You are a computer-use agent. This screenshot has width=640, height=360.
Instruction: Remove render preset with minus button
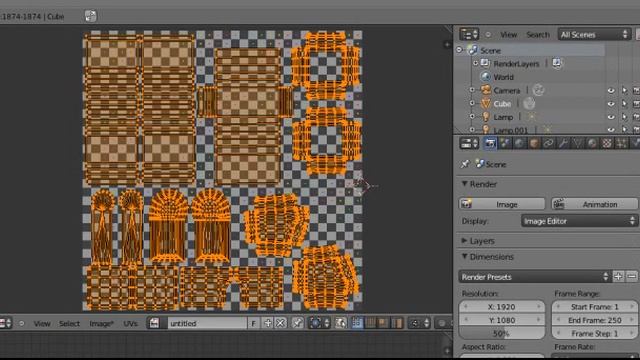(631, 277)
